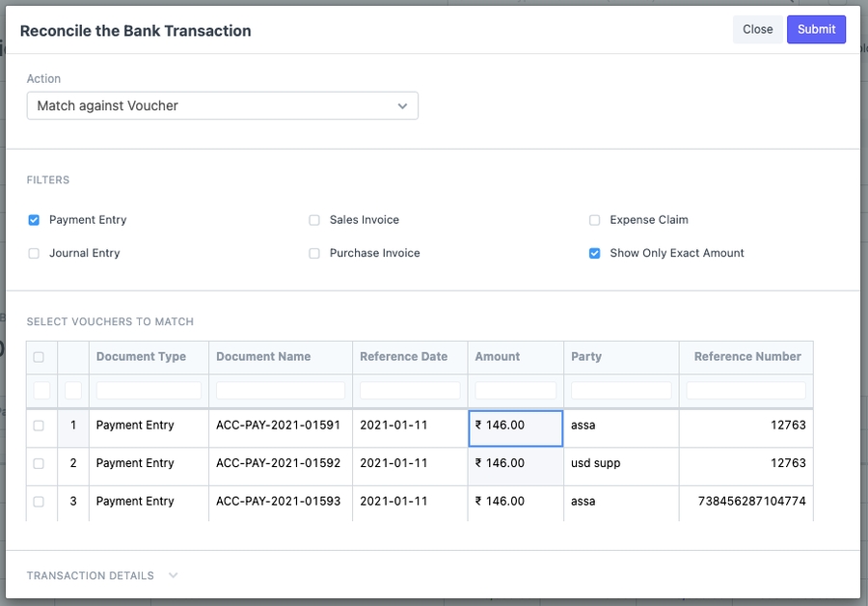Uncheck the Payment Entry filter
The image size is (868, 606).
pyautogui.click(x=34, y=220)
